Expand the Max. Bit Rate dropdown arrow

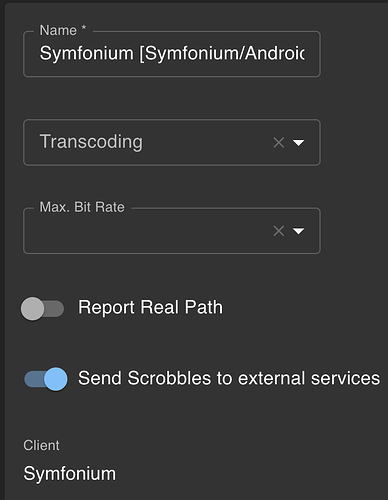tap(298, 231)
